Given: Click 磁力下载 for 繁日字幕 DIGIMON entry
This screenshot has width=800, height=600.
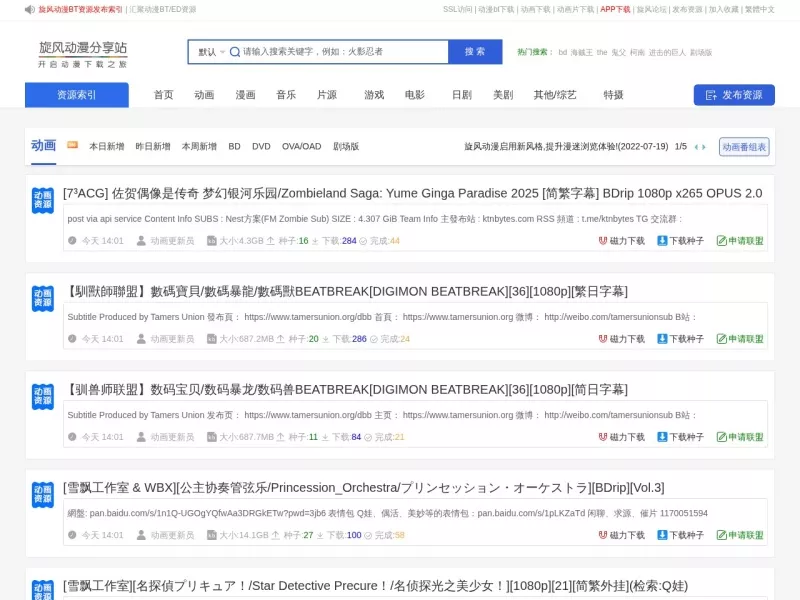Looking at the screenshot, I should (x=621, y=339).
